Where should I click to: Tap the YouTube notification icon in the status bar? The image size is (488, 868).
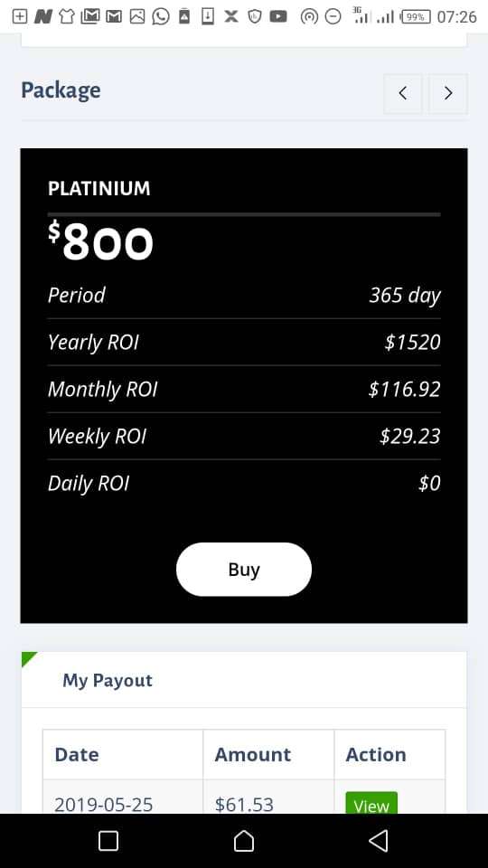point(278,16)
